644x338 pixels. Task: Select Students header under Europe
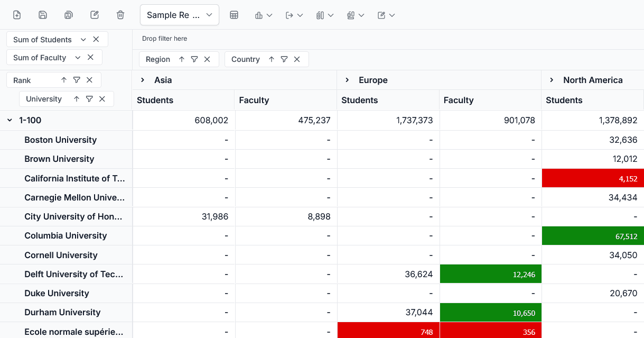point(388,100)
